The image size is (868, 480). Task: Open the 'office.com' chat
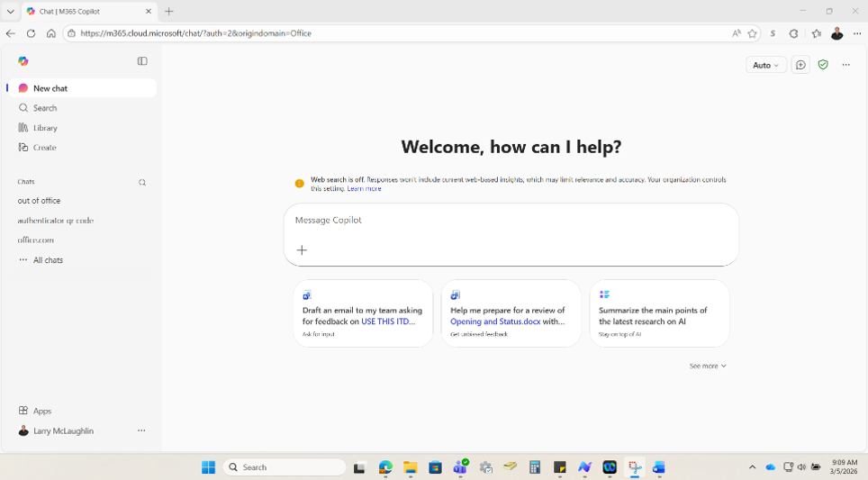pos(35,240)
